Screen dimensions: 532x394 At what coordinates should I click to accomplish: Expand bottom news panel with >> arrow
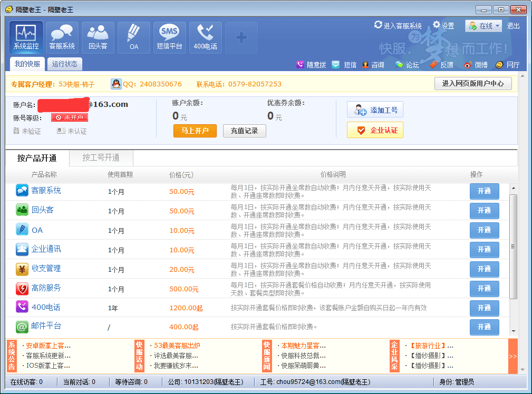(512, 356)
